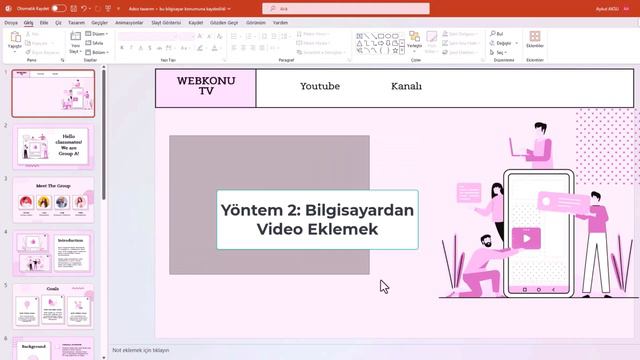640x360 pixels.
Task: Click the line spacing icon
Action: point(284,36)
